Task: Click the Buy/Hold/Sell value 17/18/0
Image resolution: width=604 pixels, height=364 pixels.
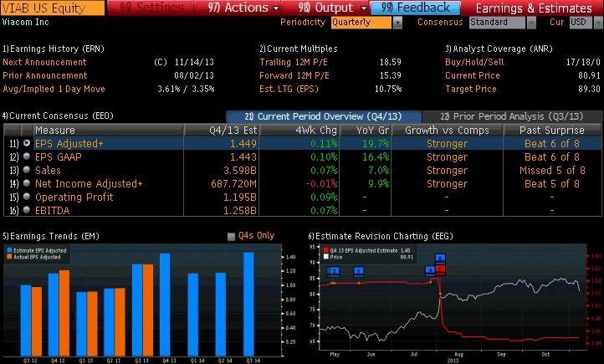Action: tap(583, 62)
